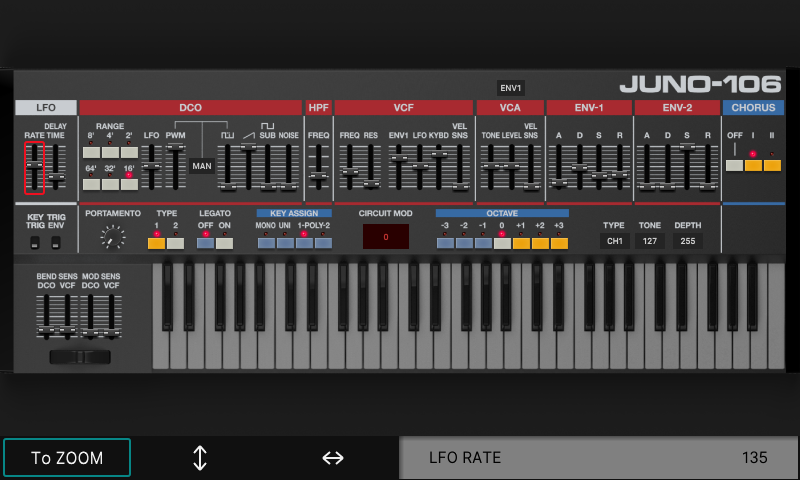
Task: Open the chorus TYPE CH1 selector
Action: 614,241
